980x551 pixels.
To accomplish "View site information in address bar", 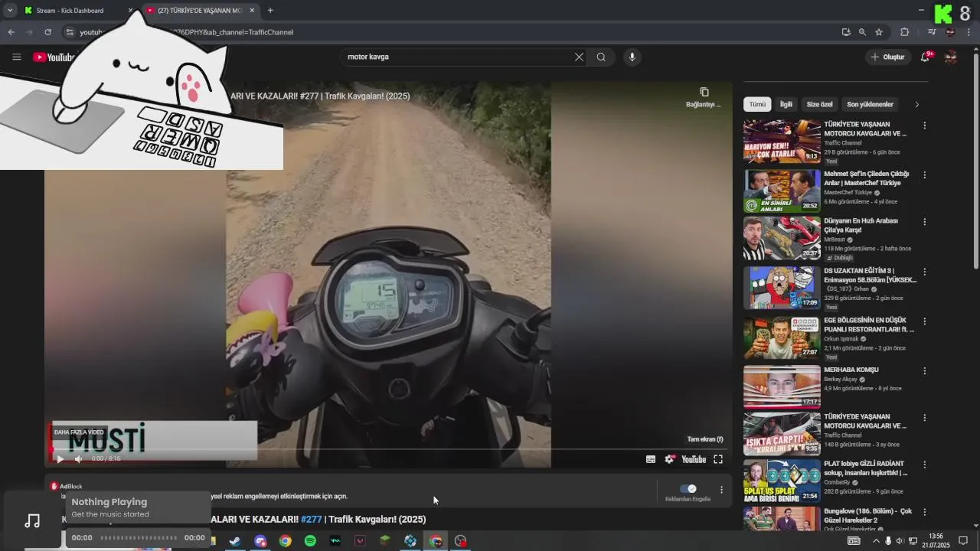I will coord(69,32).
